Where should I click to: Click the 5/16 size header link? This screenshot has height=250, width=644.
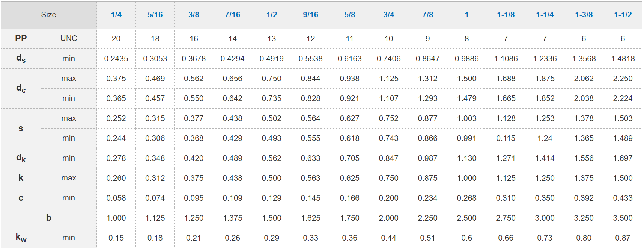[155, 15]
